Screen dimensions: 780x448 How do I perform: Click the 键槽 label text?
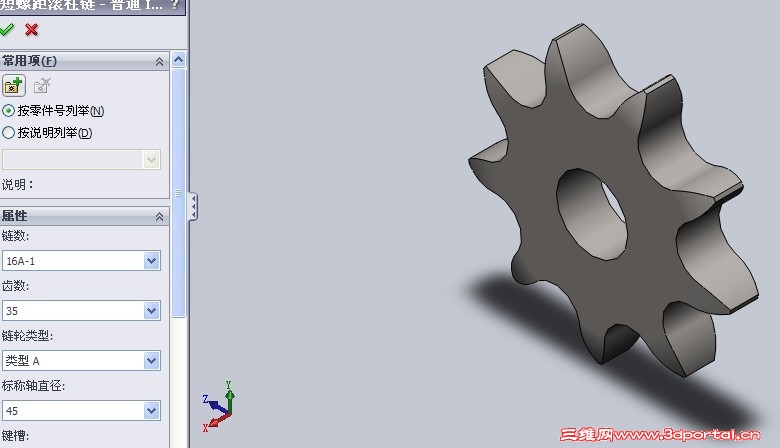pos(15,436)
